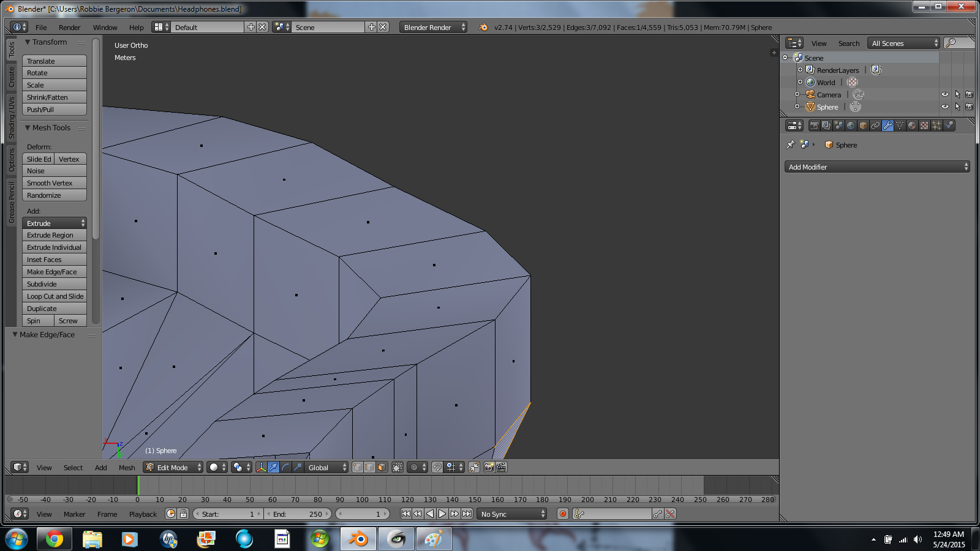Open the No Sync dropdown in timeline
Image resolution: width=980 pixels, height=551 pixels.
pos(511,514)
